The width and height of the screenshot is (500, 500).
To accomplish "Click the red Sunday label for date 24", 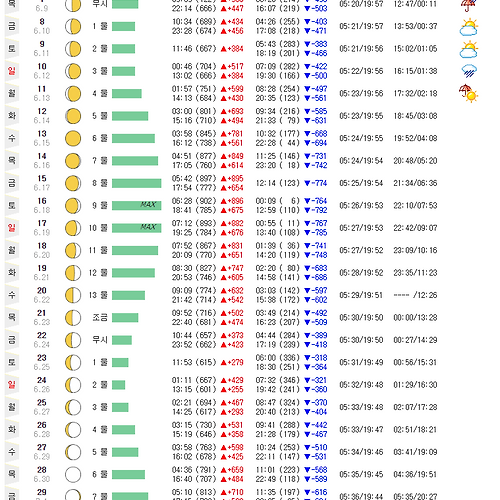I will (x=12, y=385).
